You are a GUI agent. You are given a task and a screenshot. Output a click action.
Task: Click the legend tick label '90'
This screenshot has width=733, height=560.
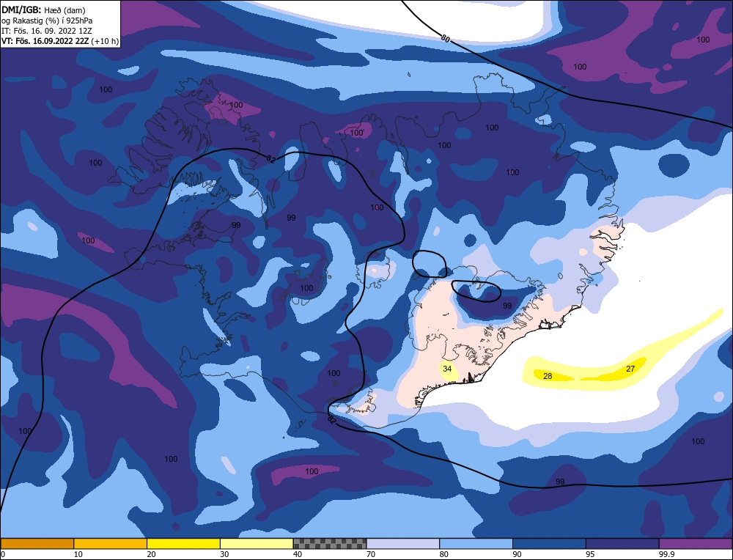(x=517, y=554)
